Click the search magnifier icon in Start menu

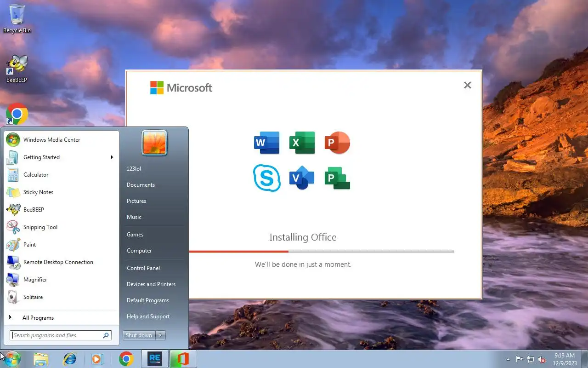[106, 335]
